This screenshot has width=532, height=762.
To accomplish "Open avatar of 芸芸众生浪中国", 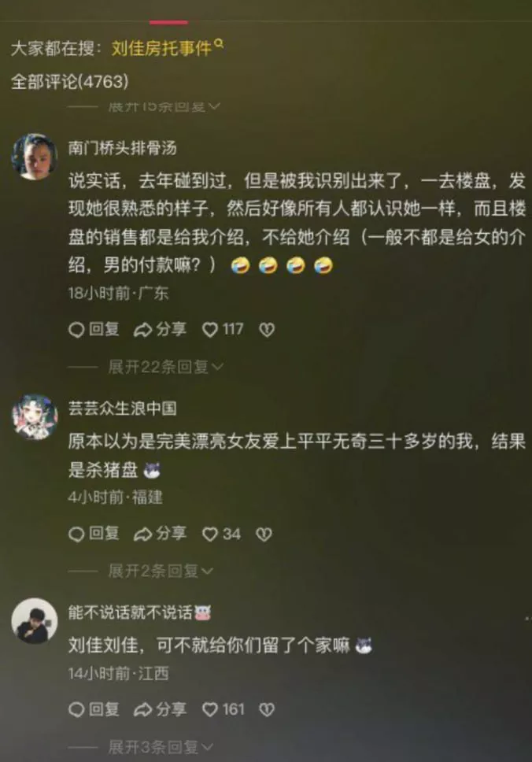I will (35, 417).
